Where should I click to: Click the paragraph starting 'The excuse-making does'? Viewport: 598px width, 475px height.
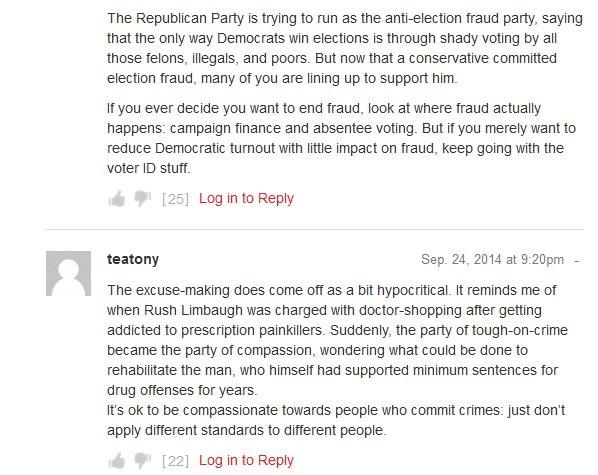(338, 340)
